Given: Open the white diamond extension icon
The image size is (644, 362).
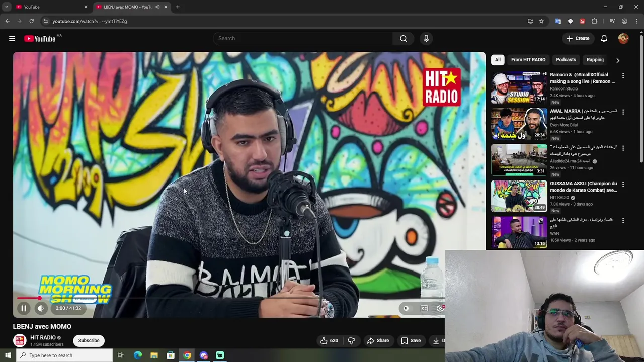Looking at the screenshot, I should 570,21.
